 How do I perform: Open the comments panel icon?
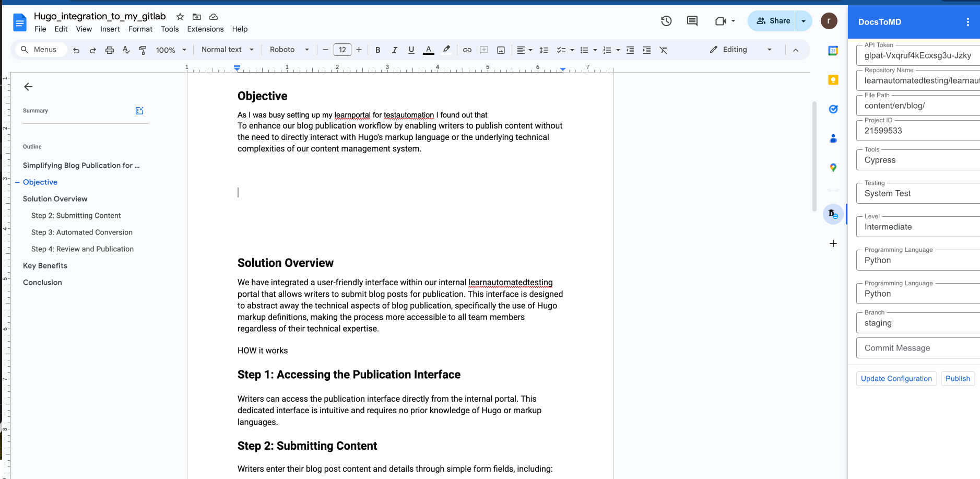coord(692,21)
